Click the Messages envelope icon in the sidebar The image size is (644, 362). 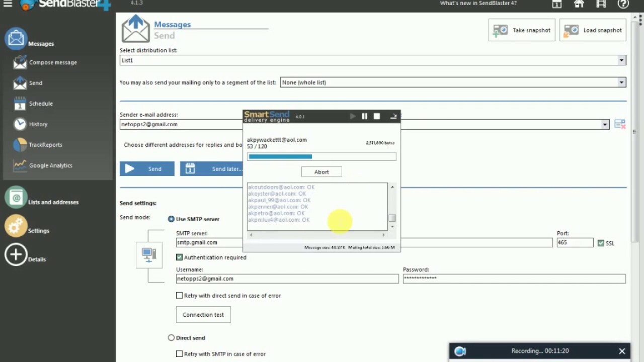click(x=16, y=39)
